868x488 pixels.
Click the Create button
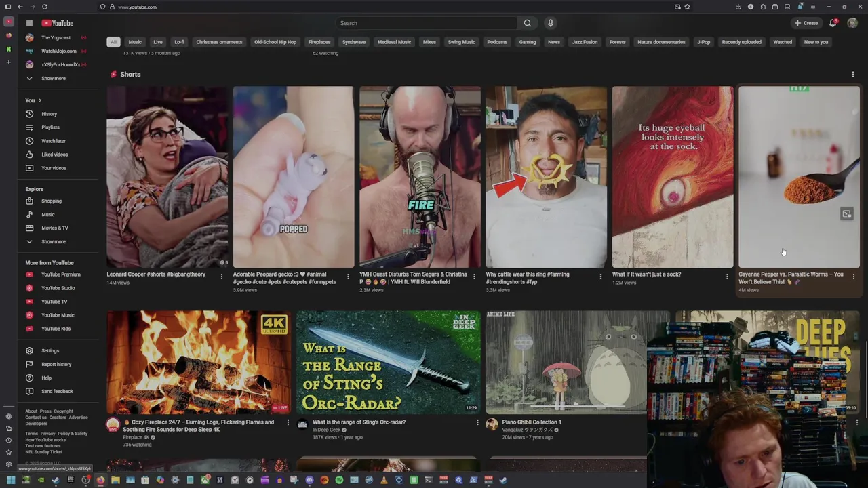806,23
